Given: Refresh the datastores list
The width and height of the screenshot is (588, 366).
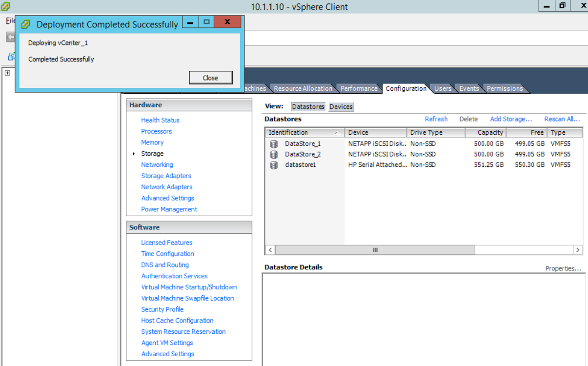Looking at the screenshot, I should 436,119.
